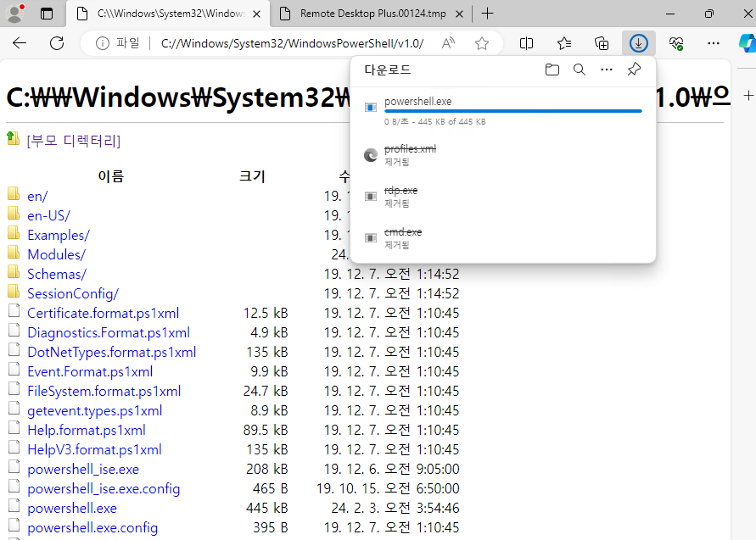Open Browser essentials heart icon
The image size is (756, 540).
point(676,43)
